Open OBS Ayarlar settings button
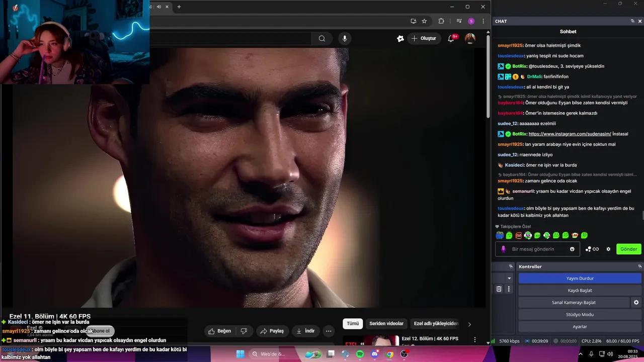Viewport: 644px width, 362px height. tap(580, 326)
